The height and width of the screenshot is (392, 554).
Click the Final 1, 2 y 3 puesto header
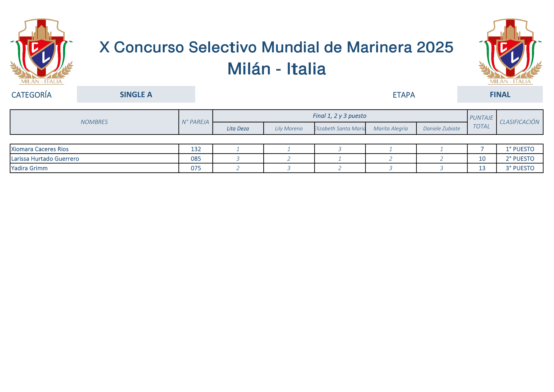point(340,116)
